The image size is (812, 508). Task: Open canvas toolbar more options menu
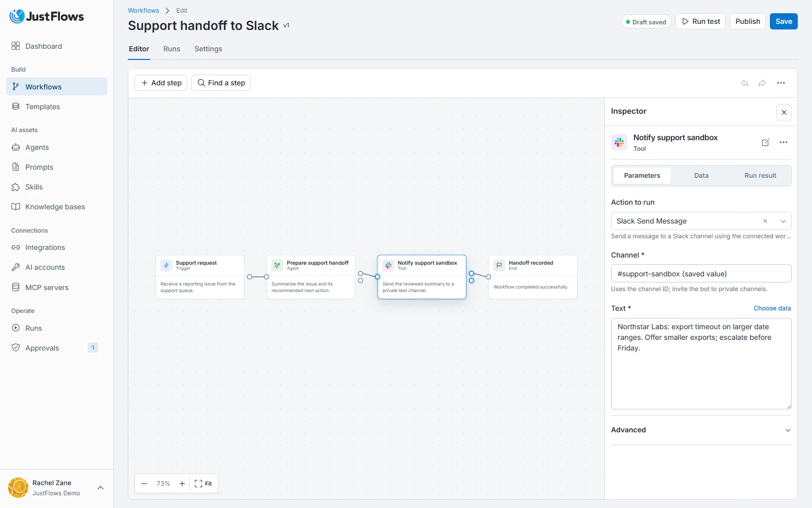(x=781, y=83)
